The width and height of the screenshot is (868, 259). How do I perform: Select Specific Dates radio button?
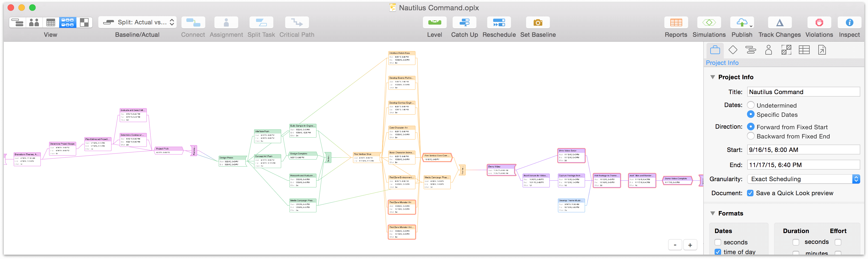tap(751, 114)
